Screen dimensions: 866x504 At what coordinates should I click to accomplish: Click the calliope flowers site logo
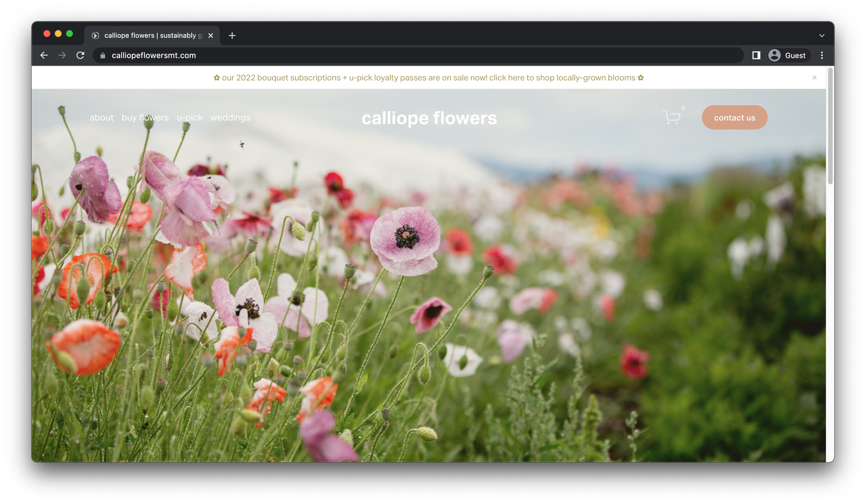click(x=429, y=118)
